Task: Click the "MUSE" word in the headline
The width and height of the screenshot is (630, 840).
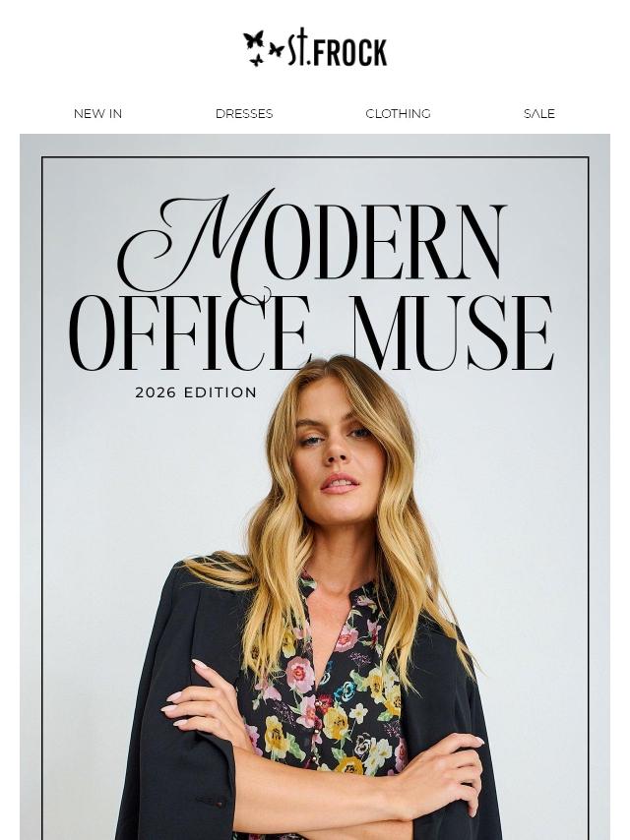Action: coord(453,332)
